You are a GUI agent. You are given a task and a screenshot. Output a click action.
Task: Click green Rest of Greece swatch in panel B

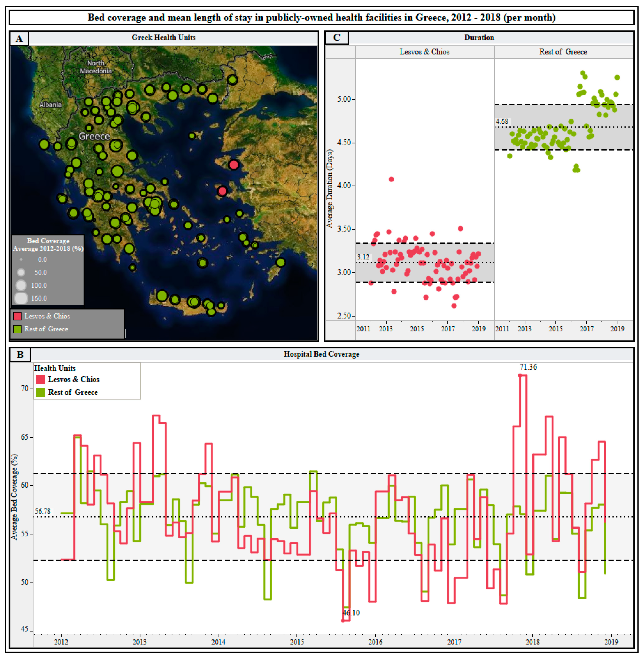tap(41, 392)
